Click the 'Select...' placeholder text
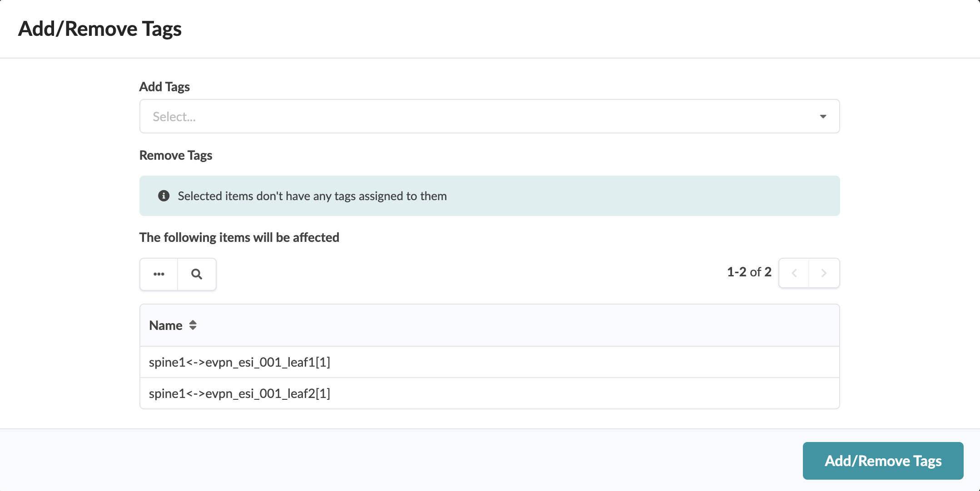This screenshot has width=980, height=491. 174,117
